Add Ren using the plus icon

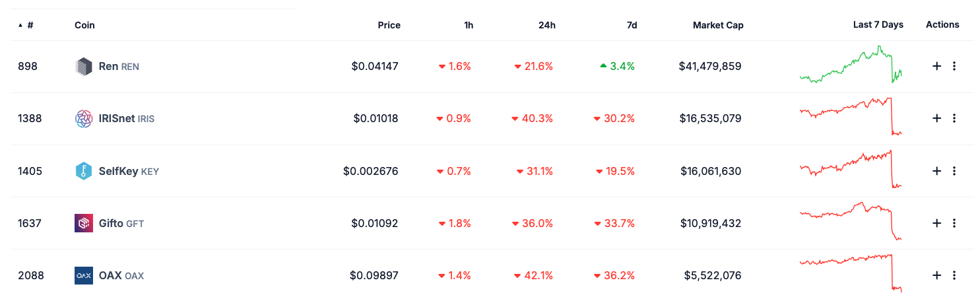(936, 66)
